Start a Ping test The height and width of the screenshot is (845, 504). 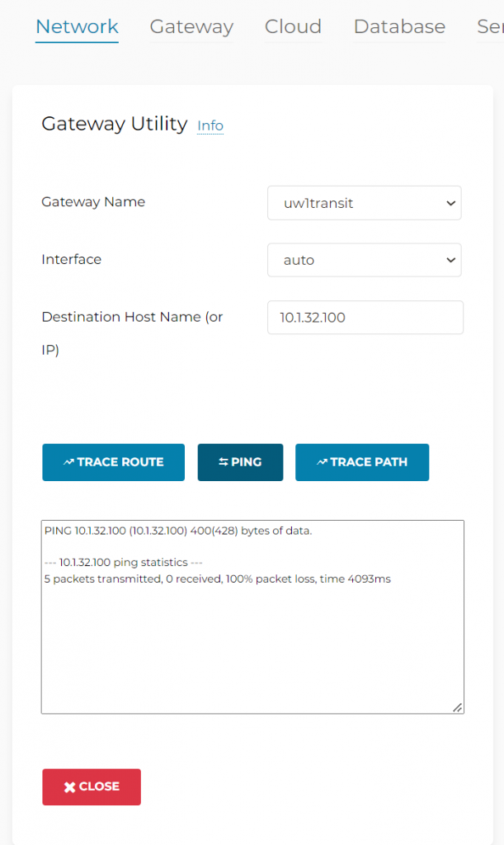pyautogui.click(x=240, y=462)
